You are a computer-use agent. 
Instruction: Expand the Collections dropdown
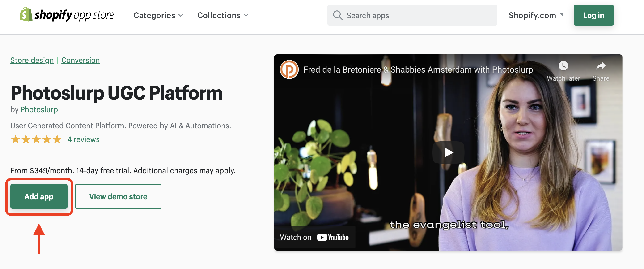tap(223, 15)
